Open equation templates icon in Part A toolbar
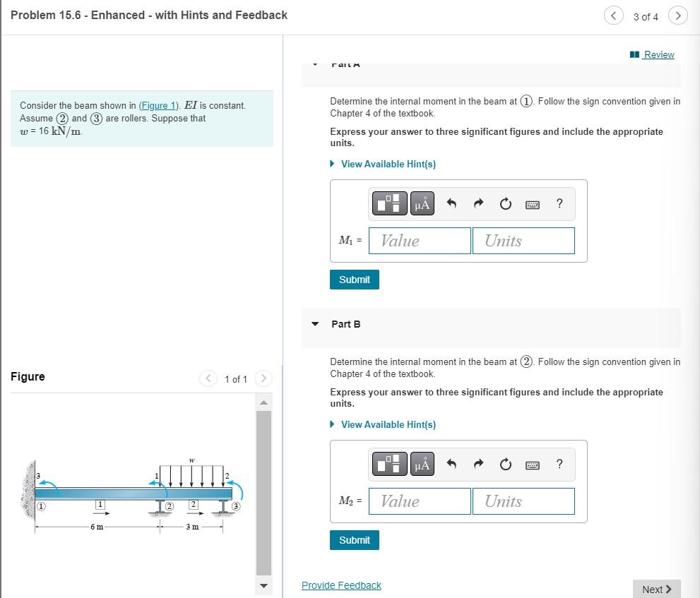Screen dimensions: 700x598 click(x=389, y=203)
